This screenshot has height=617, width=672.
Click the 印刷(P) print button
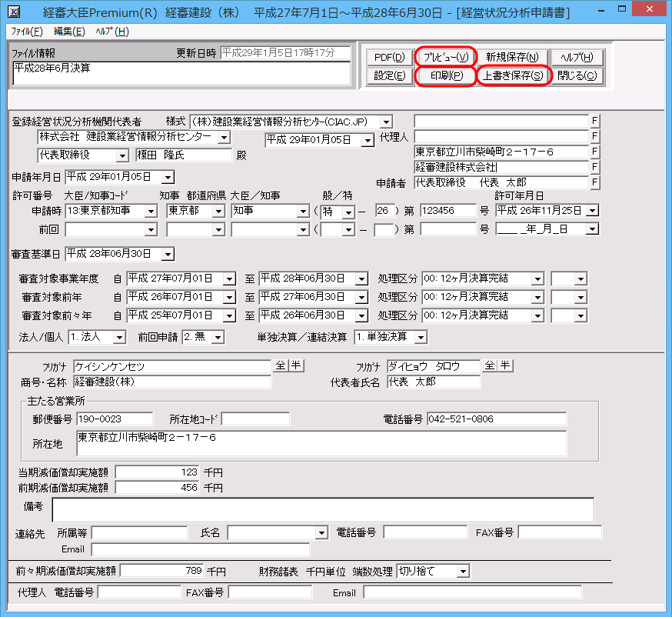445,75
